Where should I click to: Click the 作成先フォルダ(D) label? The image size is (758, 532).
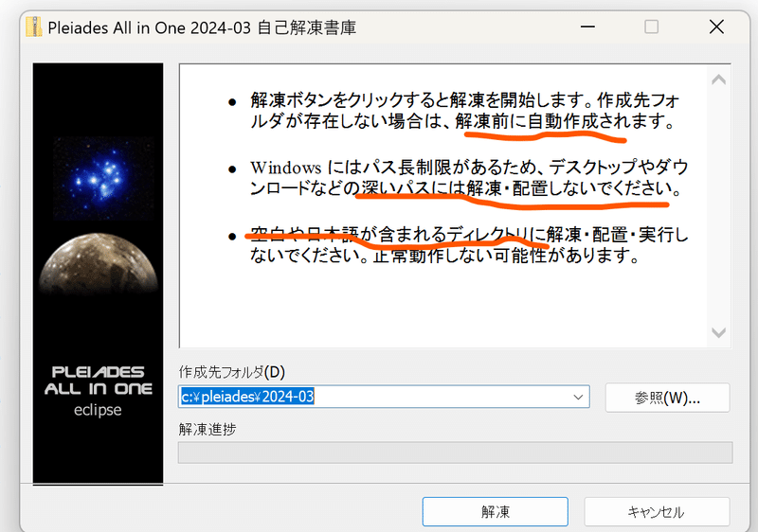[x=232, y=372]
